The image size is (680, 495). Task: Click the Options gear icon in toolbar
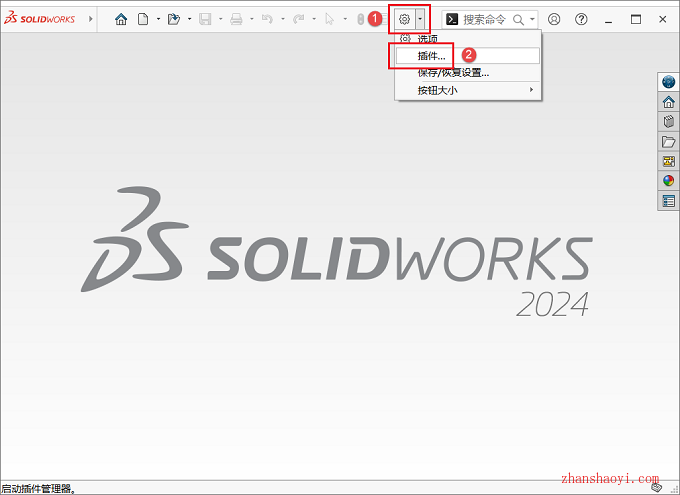404,19
